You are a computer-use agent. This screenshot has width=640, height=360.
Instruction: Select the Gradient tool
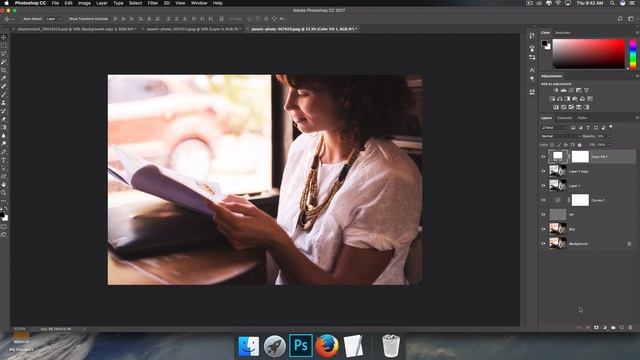point(4,127)
